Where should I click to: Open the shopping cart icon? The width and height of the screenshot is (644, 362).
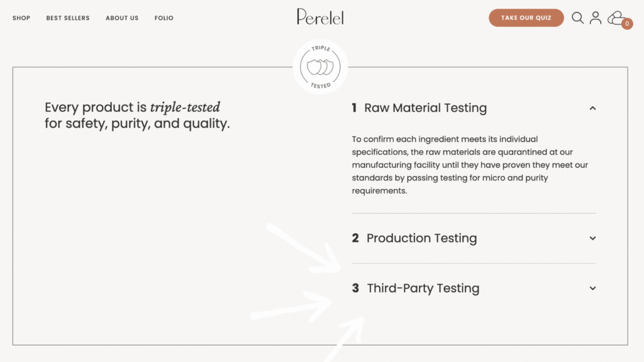tap(616, 18)
